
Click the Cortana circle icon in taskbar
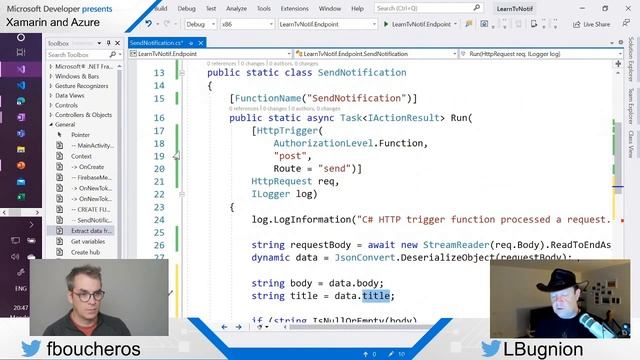tap(21, 38)
